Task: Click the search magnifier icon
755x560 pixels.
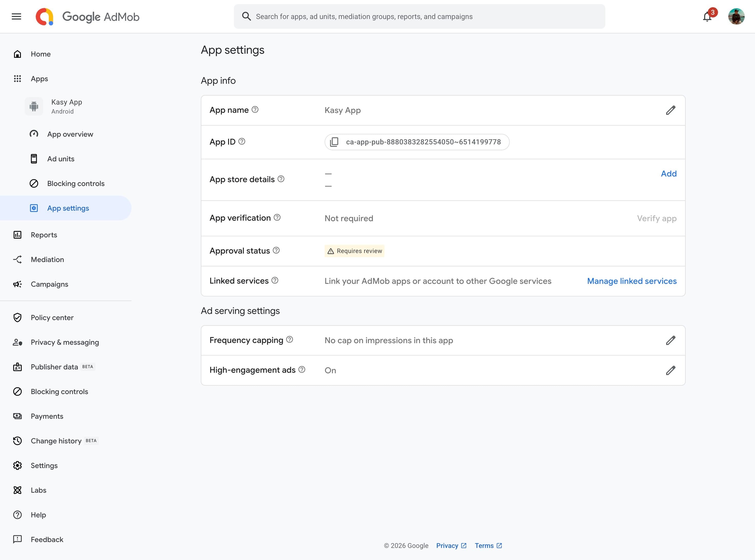Action: tap(246, 17)
